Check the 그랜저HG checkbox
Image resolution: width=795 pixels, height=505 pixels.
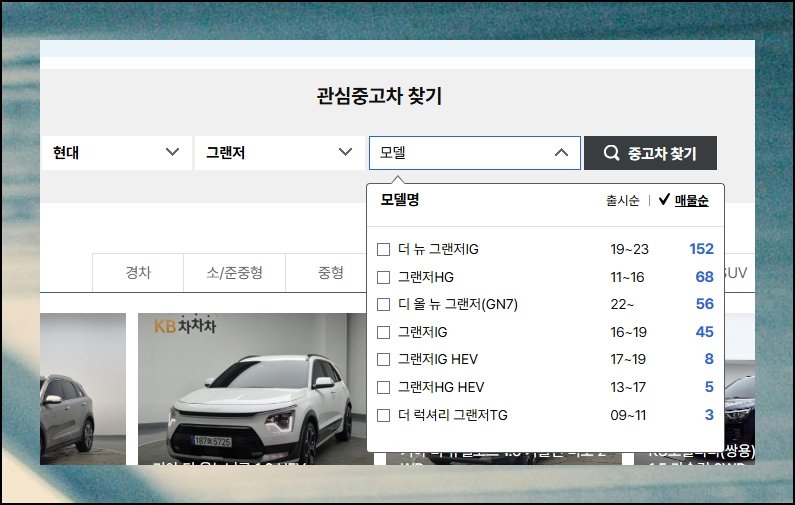point(384,277)
